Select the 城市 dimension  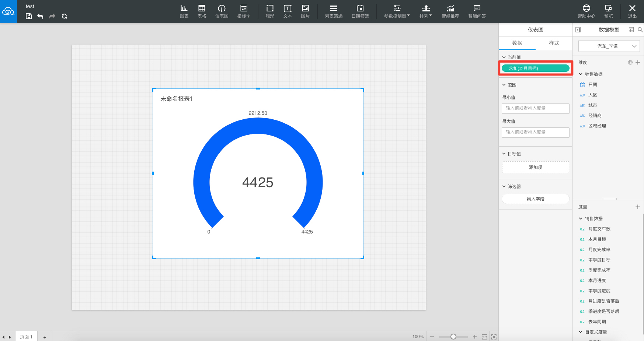coord(593,105)
